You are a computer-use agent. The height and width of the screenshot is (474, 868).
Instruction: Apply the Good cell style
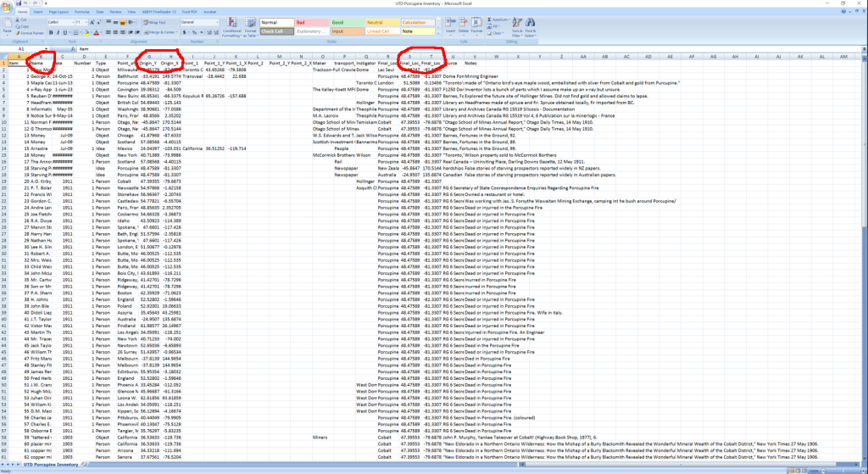(347, 23)
